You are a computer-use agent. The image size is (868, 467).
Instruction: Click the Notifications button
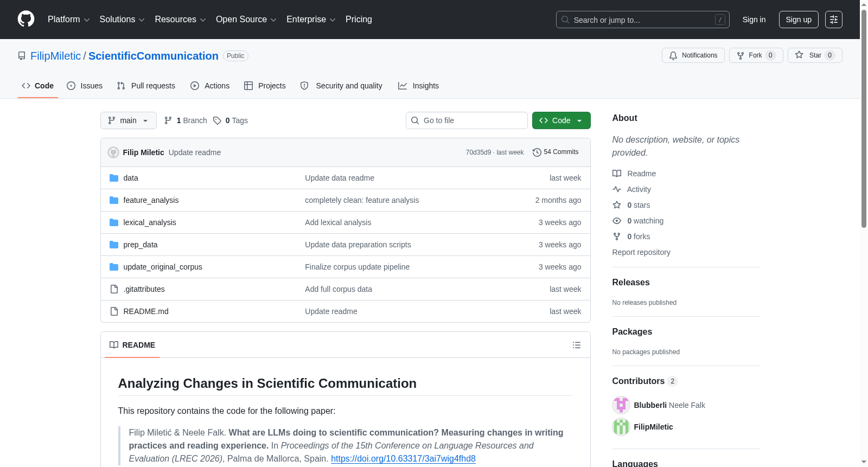pyautogui.click(x=693, y=55)
